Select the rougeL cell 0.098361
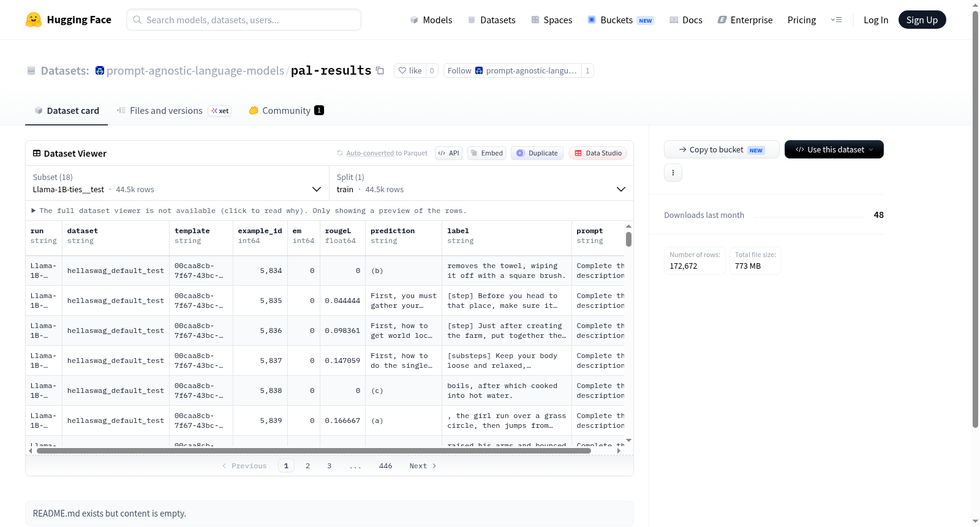The width and height of the screenshot is (980, 527). [x=343, y=331]
